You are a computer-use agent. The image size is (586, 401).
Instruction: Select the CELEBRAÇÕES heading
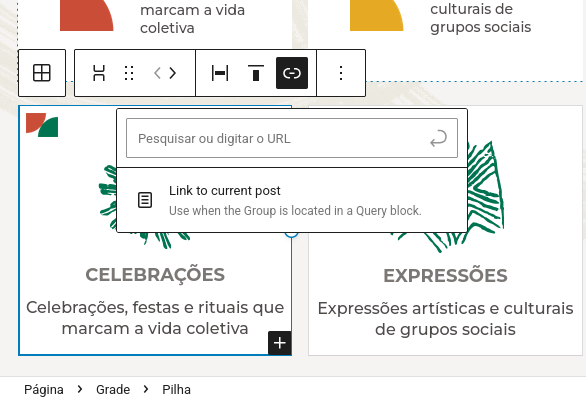pyautogui.click(x=155, y=275)
